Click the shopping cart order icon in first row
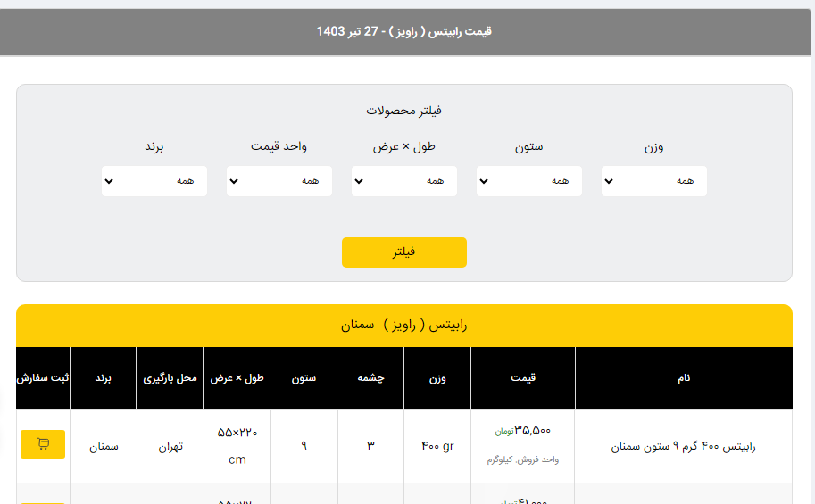 (x=43, y=443)
